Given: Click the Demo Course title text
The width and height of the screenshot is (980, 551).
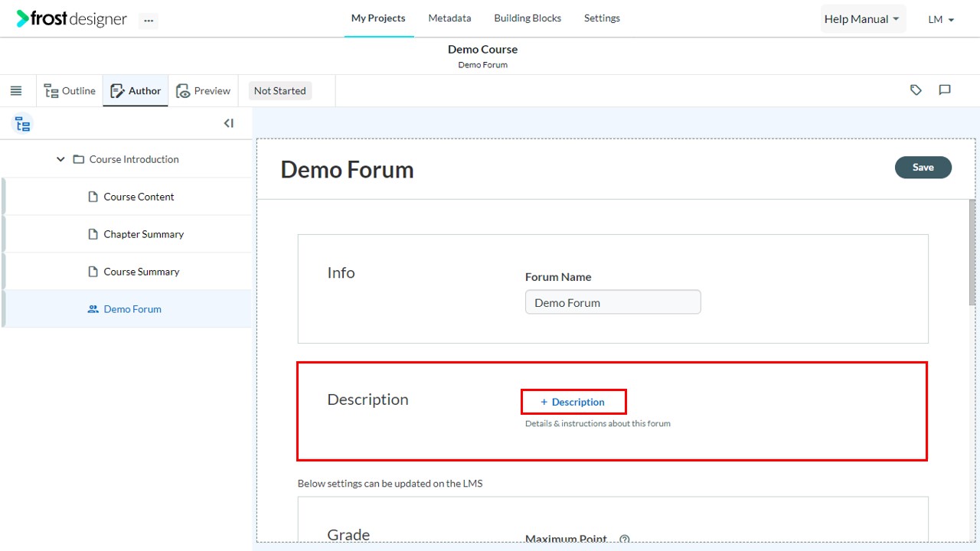Looking at the screenshot, I should (x=482, y=49).
